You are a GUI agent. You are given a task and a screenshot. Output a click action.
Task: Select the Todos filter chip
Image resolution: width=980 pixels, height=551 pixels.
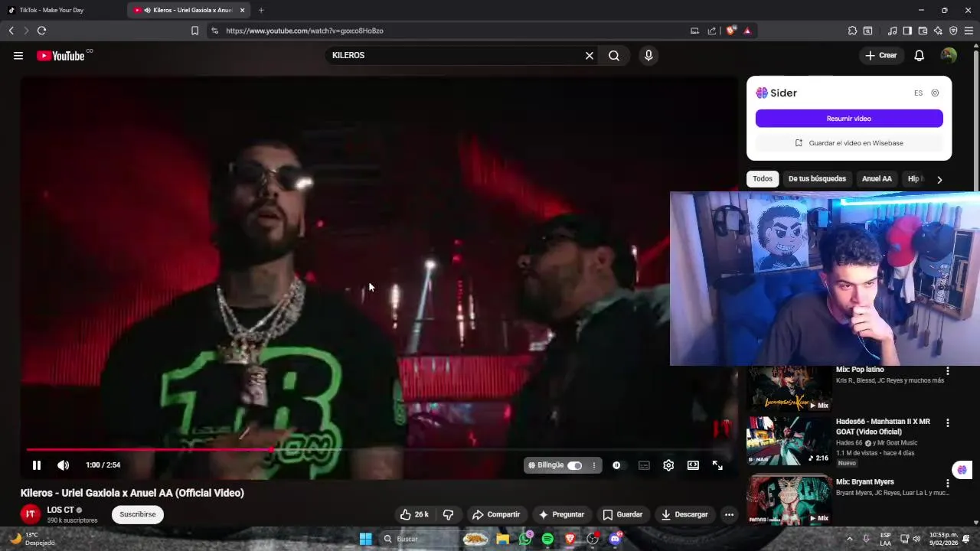[x=763, y=179]
